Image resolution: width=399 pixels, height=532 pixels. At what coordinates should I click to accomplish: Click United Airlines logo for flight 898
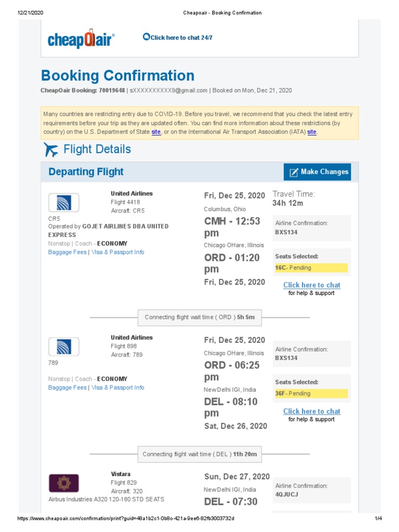pyautogui.click(x=63, y=347)
